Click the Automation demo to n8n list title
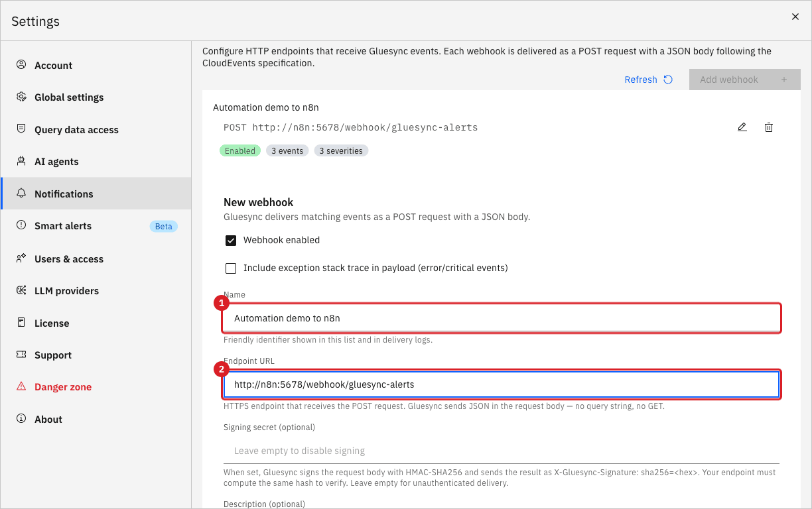Image resolution: width=812 pixels, height=509 pixels. point(266,107)
